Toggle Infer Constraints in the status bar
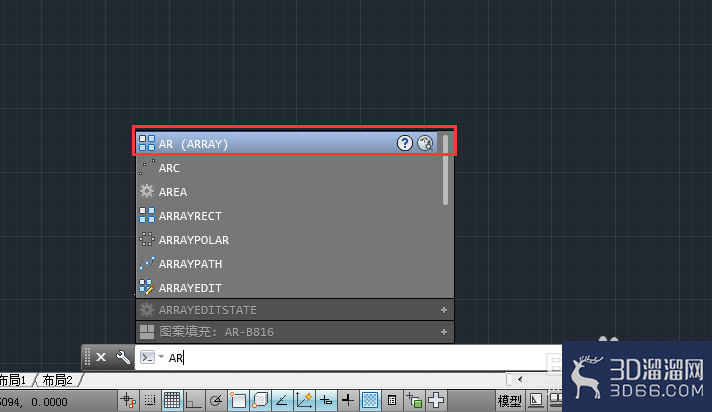712x412 pixels. 128,401
